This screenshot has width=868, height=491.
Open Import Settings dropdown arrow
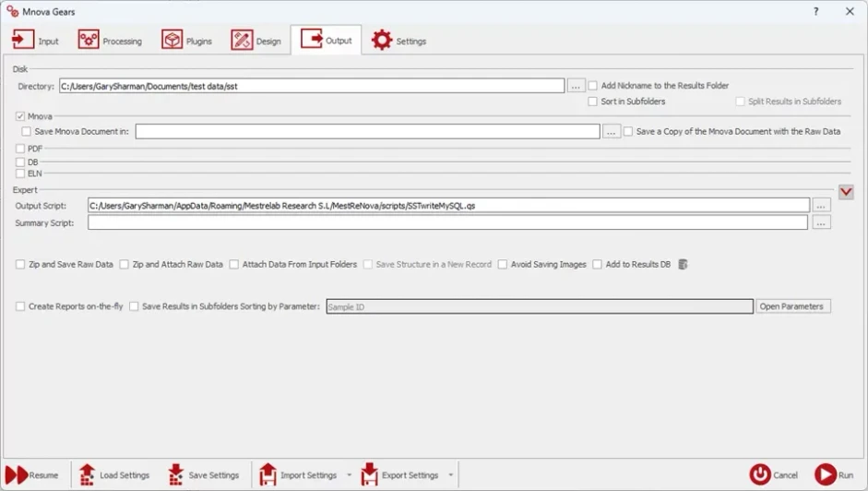349,475
